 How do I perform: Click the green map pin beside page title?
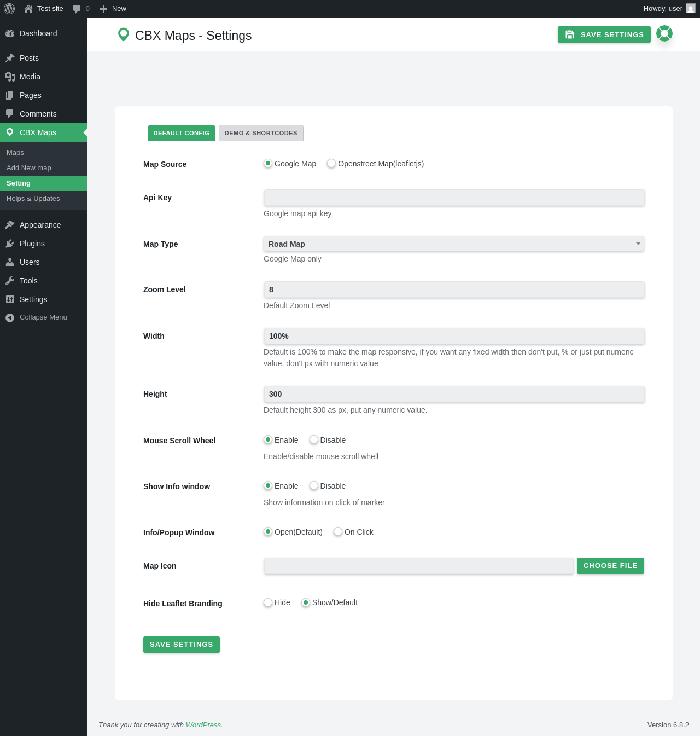point(124,35)
